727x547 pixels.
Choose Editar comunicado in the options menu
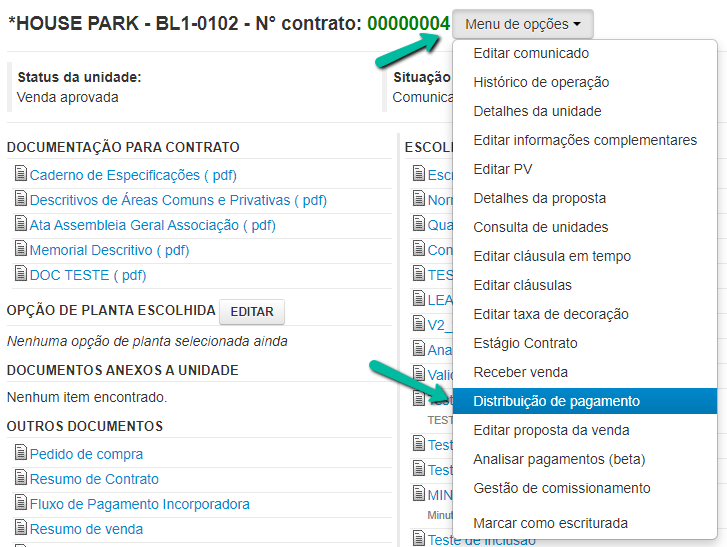[531, 53]
